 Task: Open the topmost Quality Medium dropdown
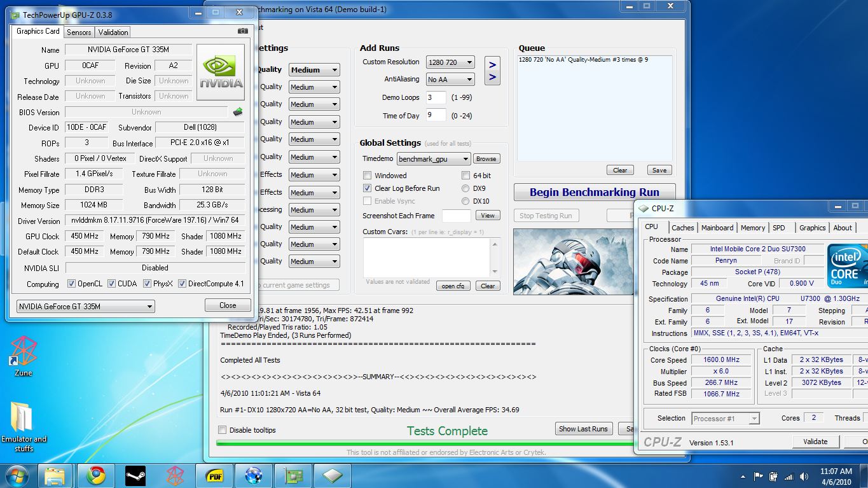pyautogui.click(x=314, y=70)
